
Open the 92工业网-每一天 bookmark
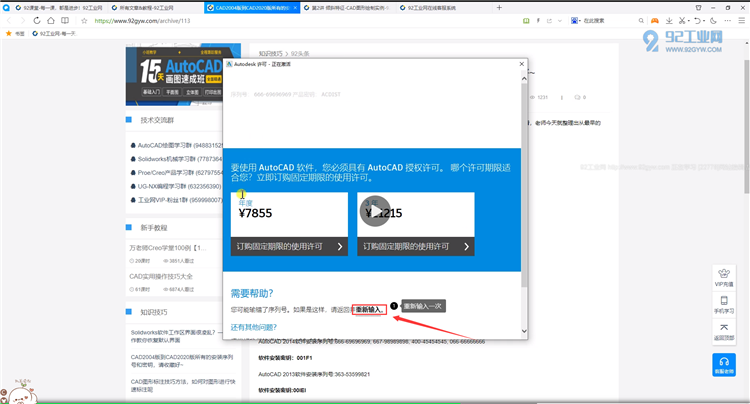point(54,33)
